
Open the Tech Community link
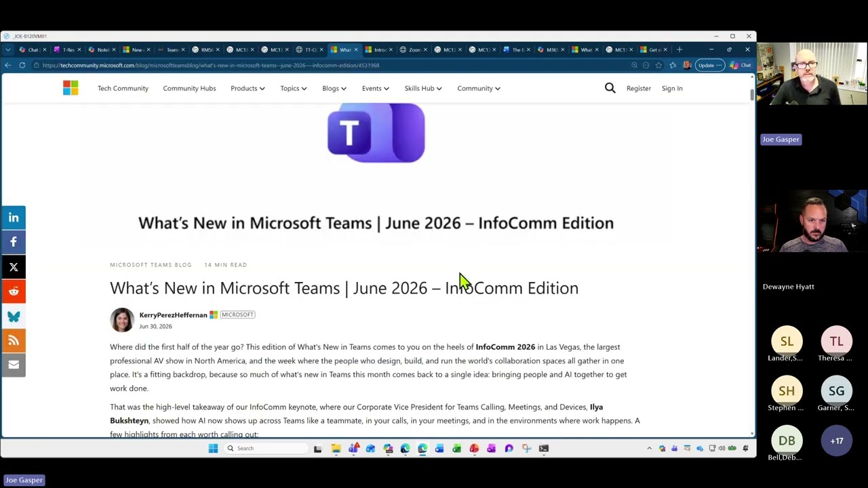123,88
